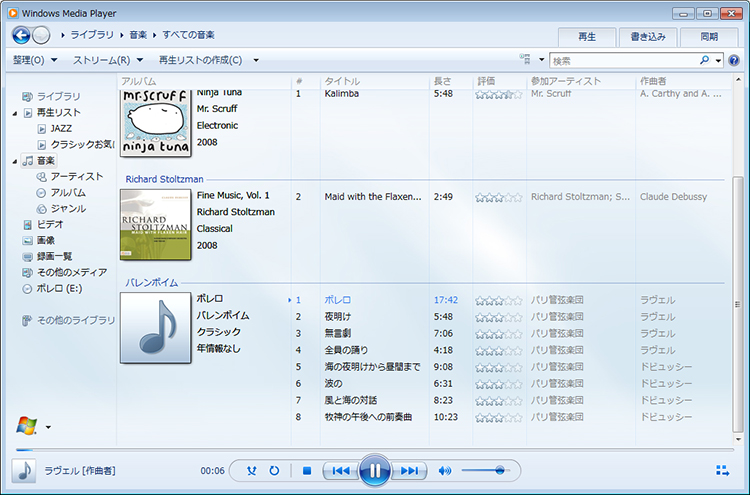The height and width of the screenshot is (495, 750).
Task: Select the track 夜明け
Action: click(337, 317)
